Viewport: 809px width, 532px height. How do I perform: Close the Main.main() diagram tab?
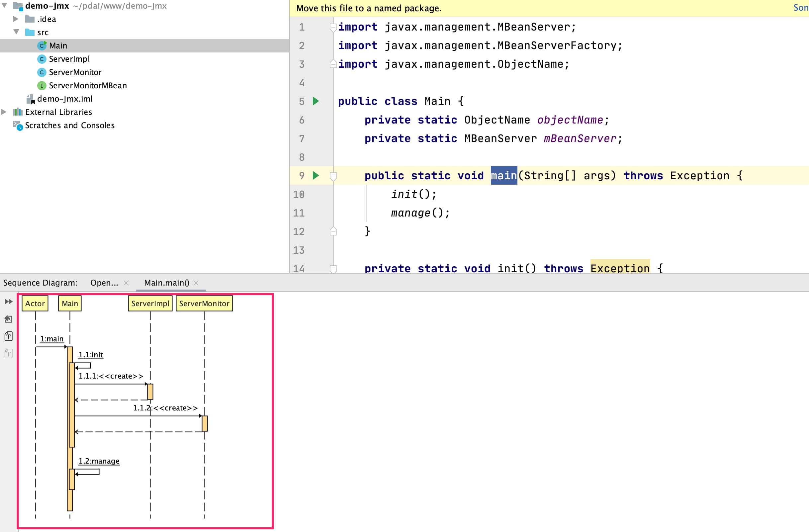[196, 283]
